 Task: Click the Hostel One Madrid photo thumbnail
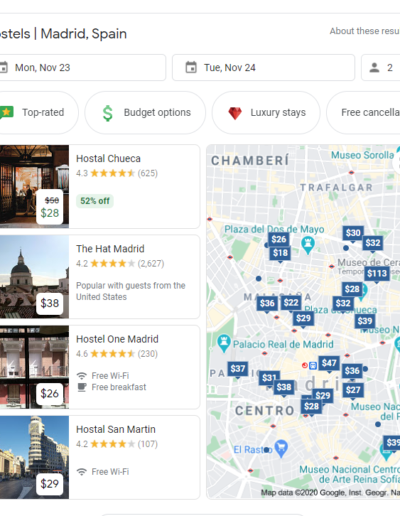coord(34,367)
